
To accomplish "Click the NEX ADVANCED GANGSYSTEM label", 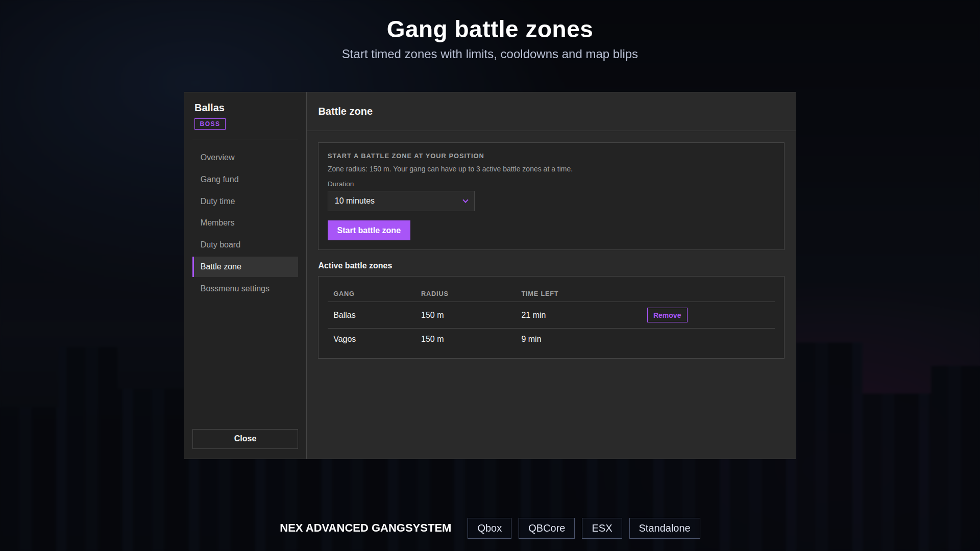I will point(365,528).
